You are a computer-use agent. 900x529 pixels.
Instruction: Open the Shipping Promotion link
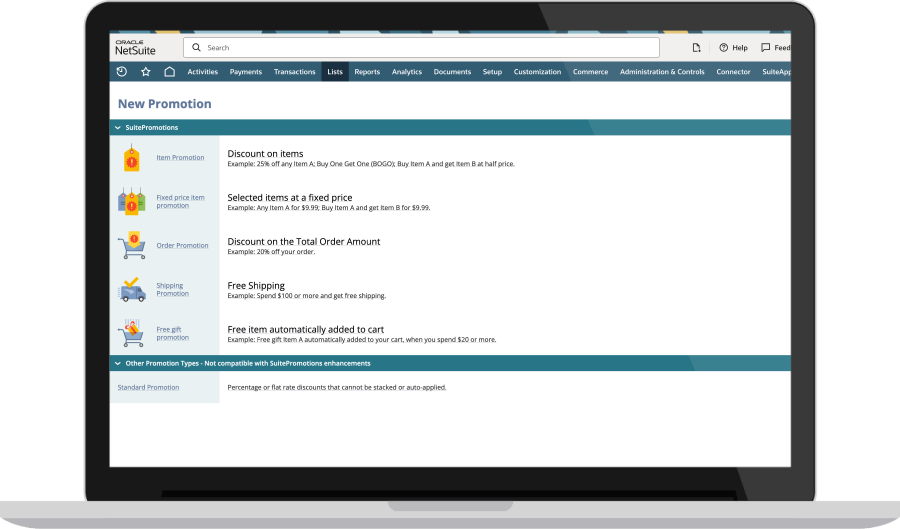pos(172,289)
